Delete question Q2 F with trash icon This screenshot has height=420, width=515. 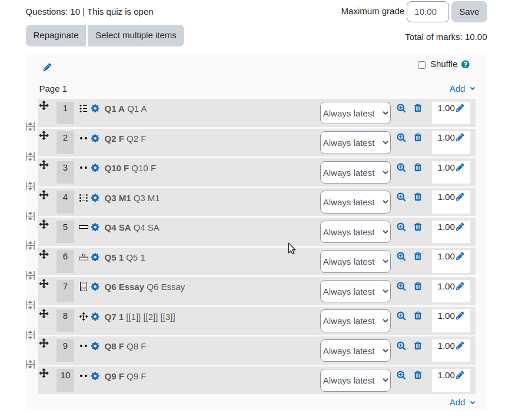(418, 138)
